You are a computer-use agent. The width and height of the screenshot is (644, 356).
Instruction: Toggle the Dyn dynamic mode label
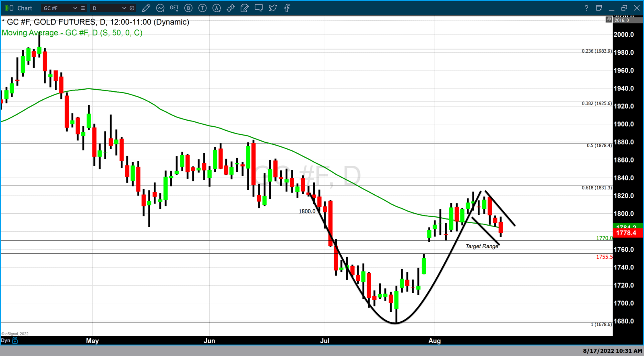click(5, 340)
